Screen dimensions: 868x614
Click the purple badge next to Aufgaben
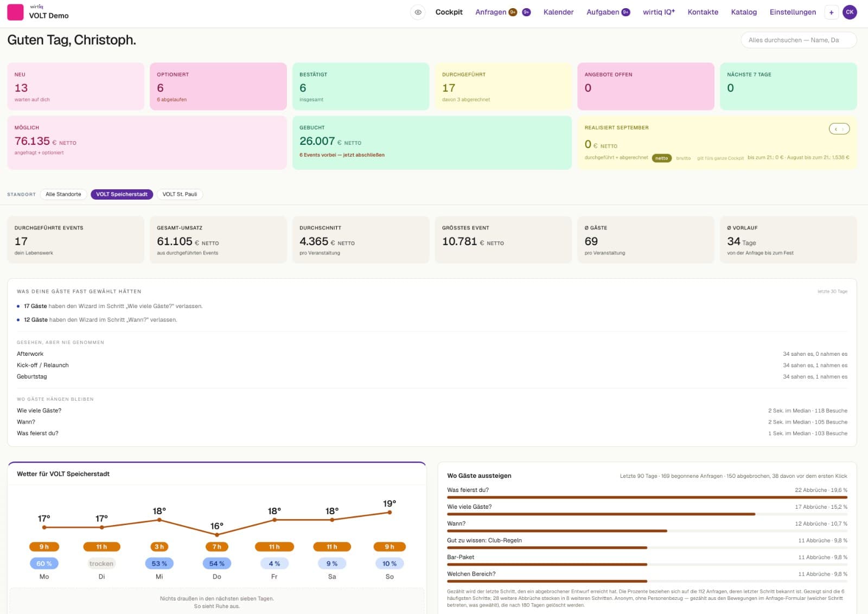[626, 12]
